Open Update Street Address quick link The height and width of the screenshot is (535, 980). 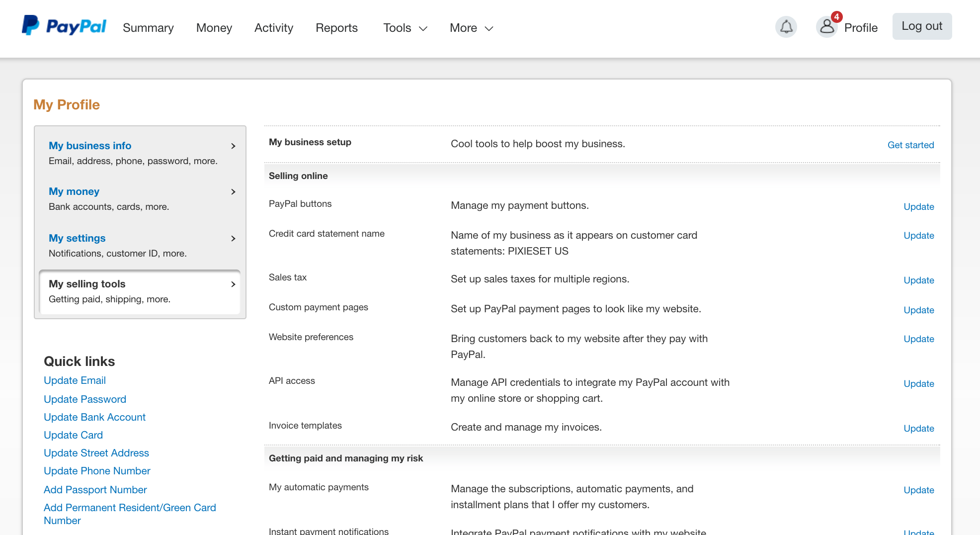pos(96,453)
